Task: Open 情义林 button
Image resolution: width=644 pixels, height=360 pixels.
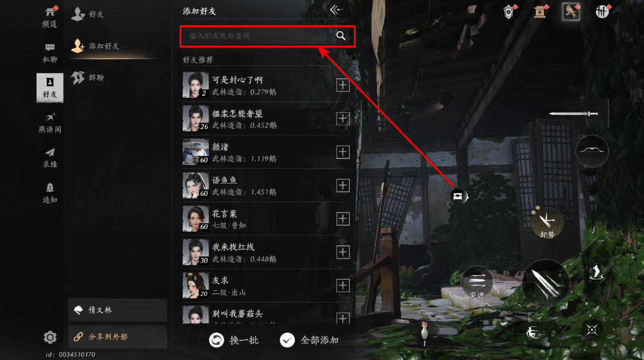Action: point(118,310)
